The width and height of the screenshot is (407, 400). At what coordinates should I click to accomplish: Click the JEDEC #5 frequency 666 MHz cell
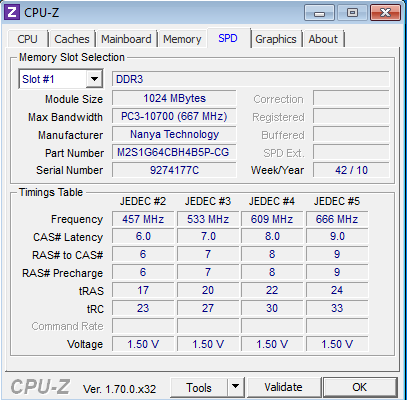pyautogui.click(x=337, y=219)
